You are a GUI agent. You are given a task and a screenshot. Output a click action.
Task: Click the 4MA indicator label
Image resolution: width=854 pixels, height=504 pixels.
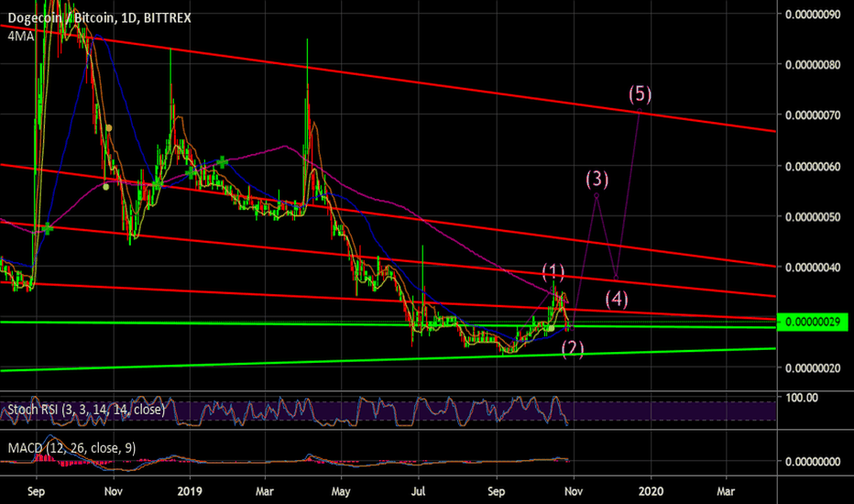coord(21,36)
